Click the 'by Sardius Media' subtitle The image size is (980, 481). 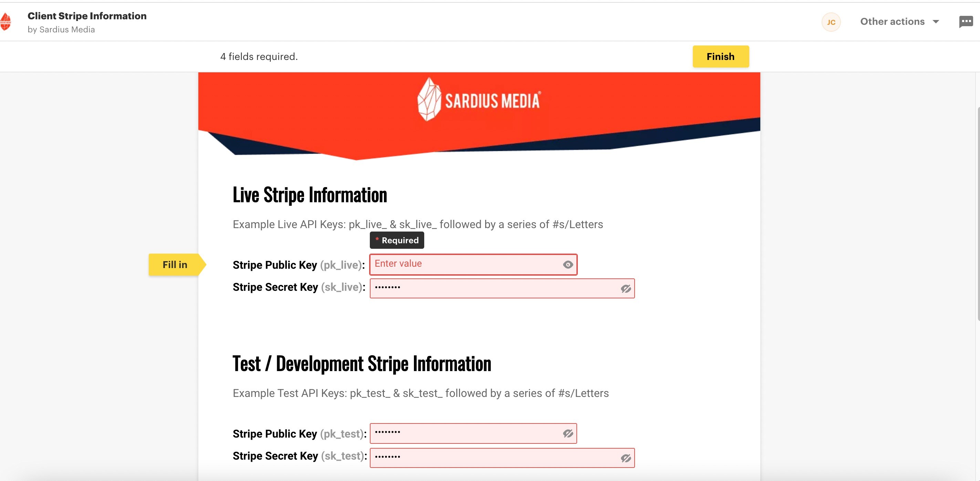[x=61, y=30]
